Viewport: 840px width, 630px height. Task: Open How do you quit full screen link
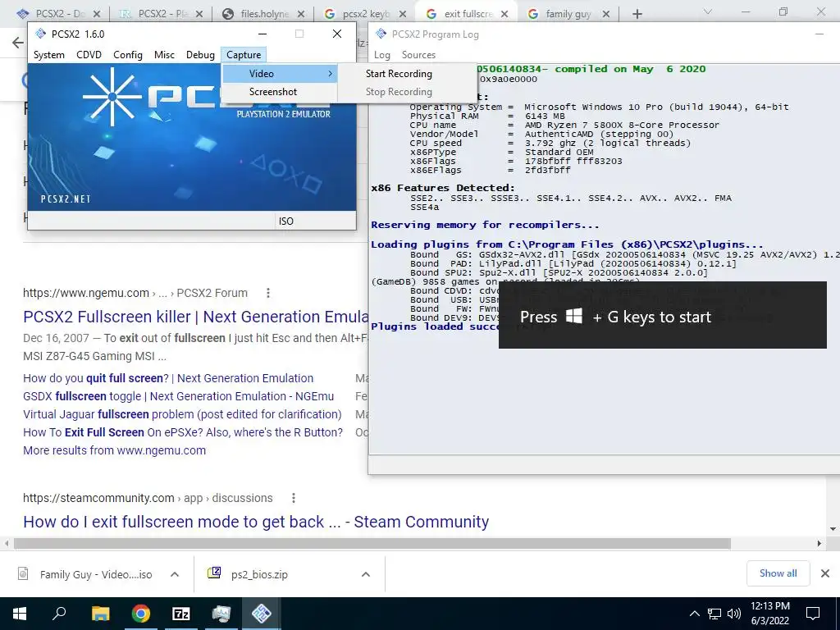point(168,378)
